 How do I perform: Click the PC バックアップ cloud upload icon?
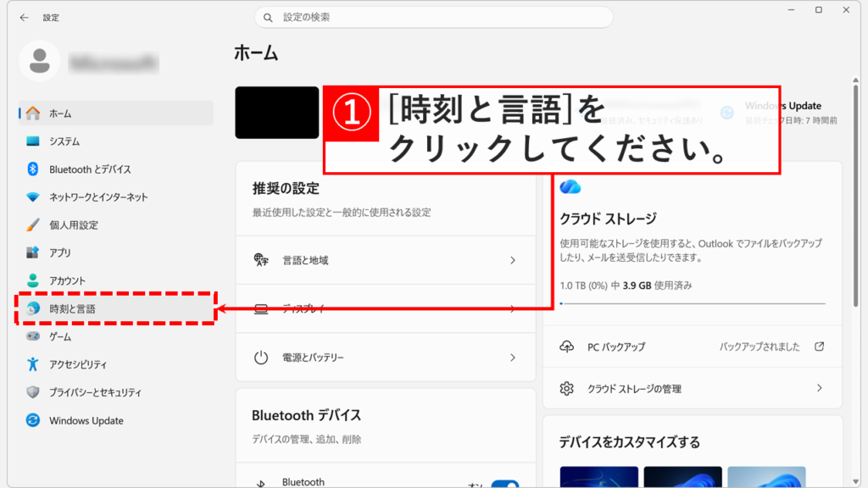coord(566,347)
